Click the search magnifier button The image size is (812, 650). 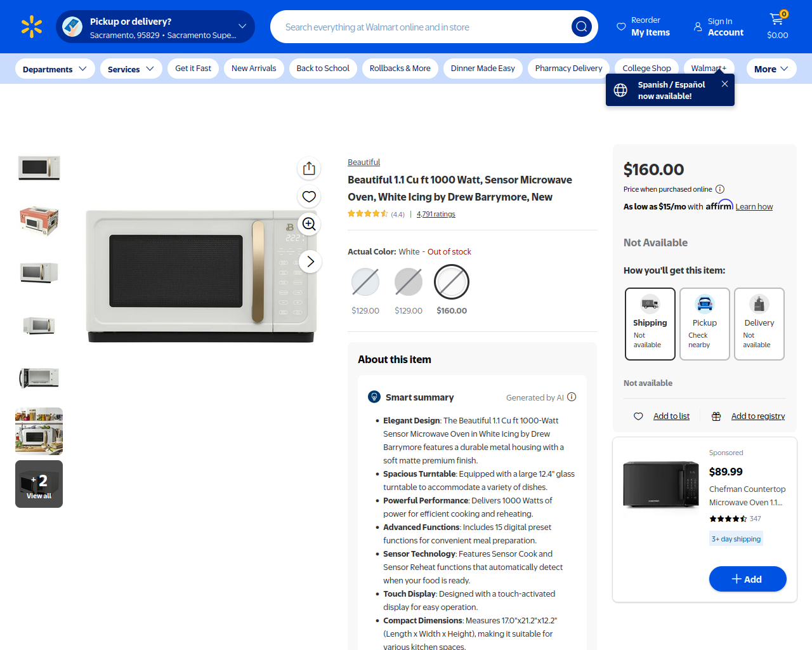click(x=582, y=27)
